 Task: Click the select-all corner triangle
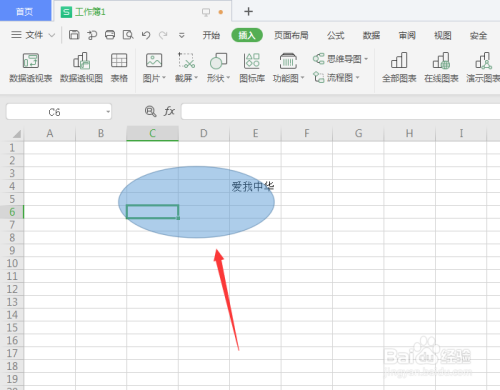click(17, 134)
